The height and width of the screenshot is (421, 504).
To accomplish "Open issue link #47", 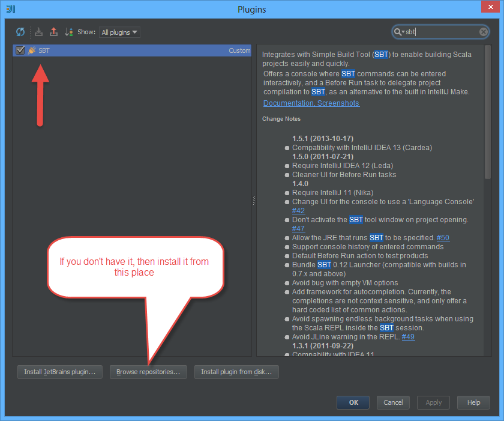I will pos(298,229).
